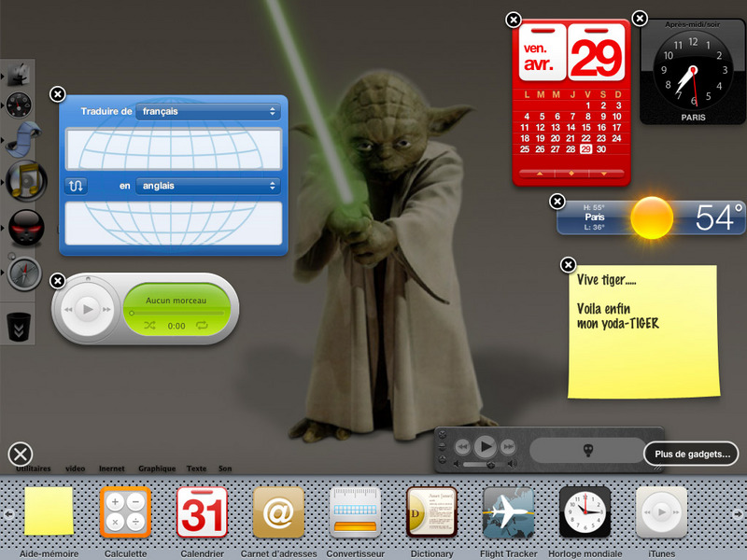
Task: Add the Calendrier widget from the bar
Action: pyautogui.click(x=202, y=511)
